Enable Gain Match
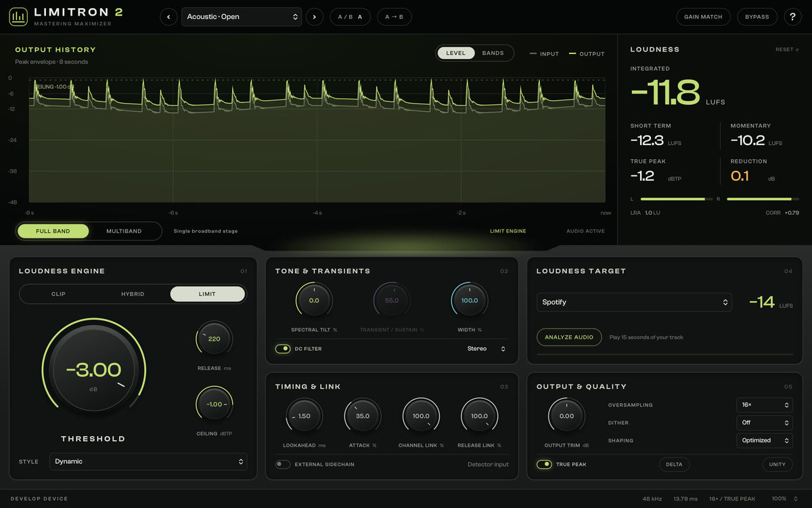The width and height of the screenshot is (812, 508). [x=703, y=17]
